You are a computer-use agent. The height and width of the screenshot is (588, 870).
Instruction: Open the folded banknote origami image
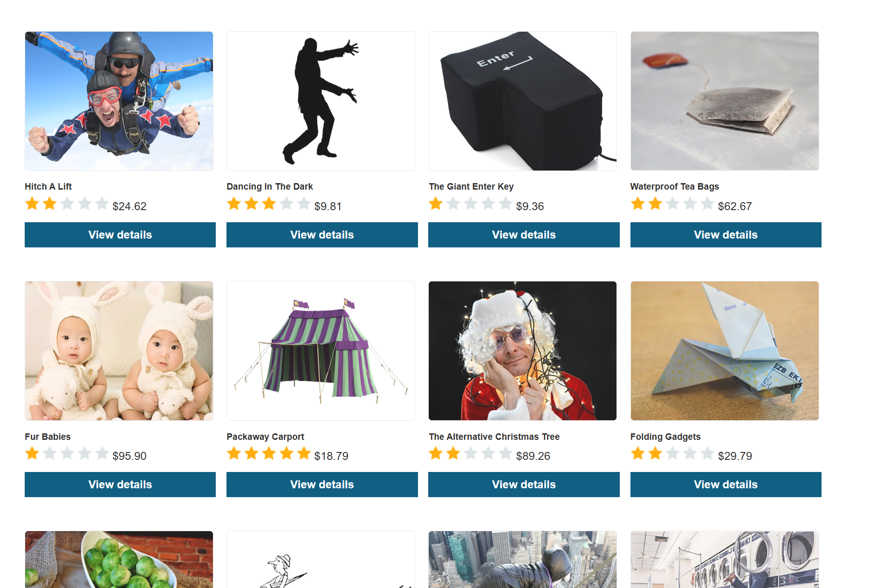pos(725,351)
